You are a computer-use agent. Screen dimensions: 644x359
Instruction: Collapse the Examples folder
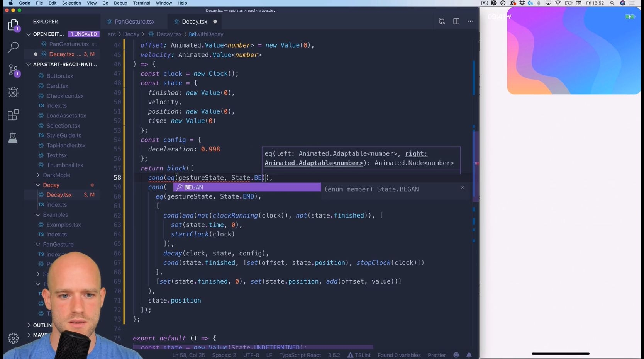(x=55, y=215)
